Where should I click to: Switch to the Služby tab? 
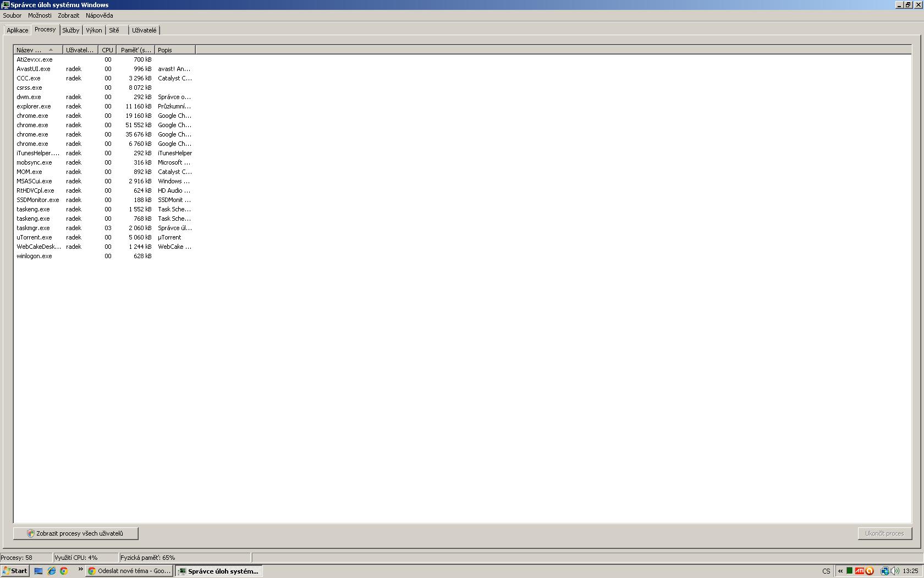tap(71, 30)
